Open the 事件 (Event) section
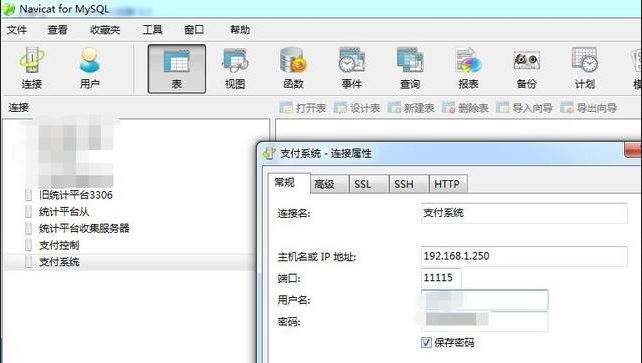The width and height of the screenshot is (642, 363). [x=352, y=69]
